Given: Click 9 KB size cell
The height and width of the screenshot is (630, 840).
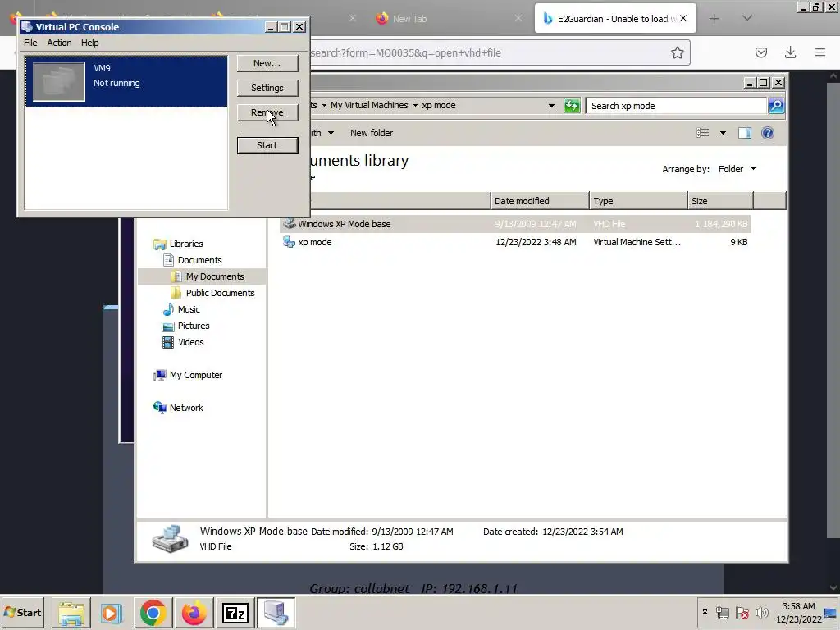Looking at the screenshot, I should pyautogui.click(x=739, y=242).
